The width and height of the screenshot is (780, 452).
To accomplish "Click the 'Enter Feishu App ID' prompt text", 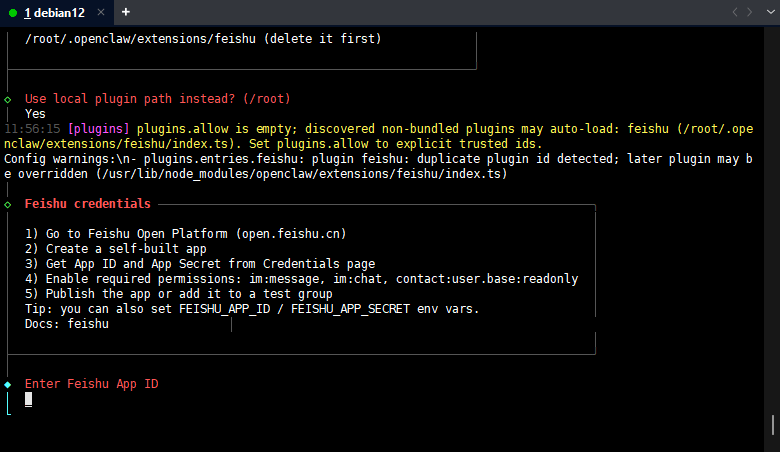I will [x=91, y=384].
